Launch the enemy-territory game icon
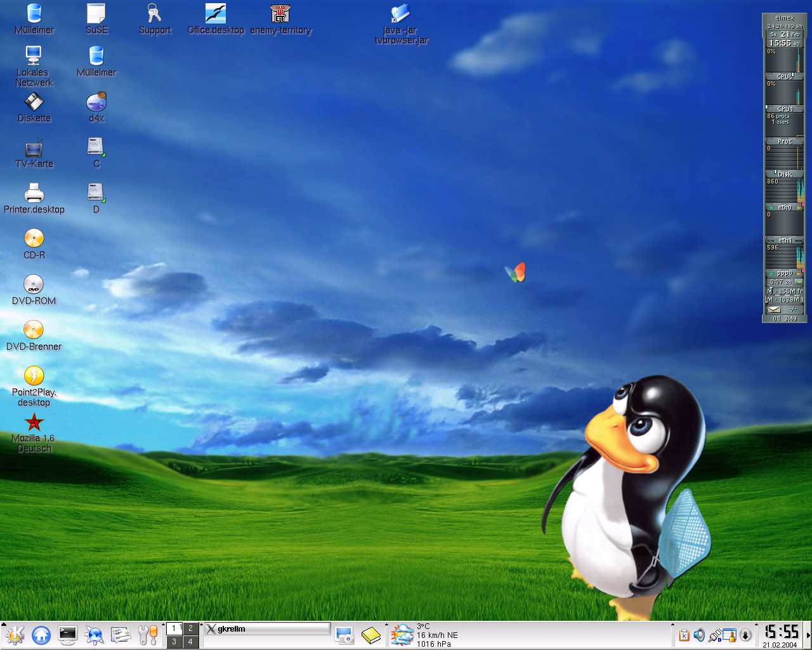812x650 pixels. coord(280,18)
